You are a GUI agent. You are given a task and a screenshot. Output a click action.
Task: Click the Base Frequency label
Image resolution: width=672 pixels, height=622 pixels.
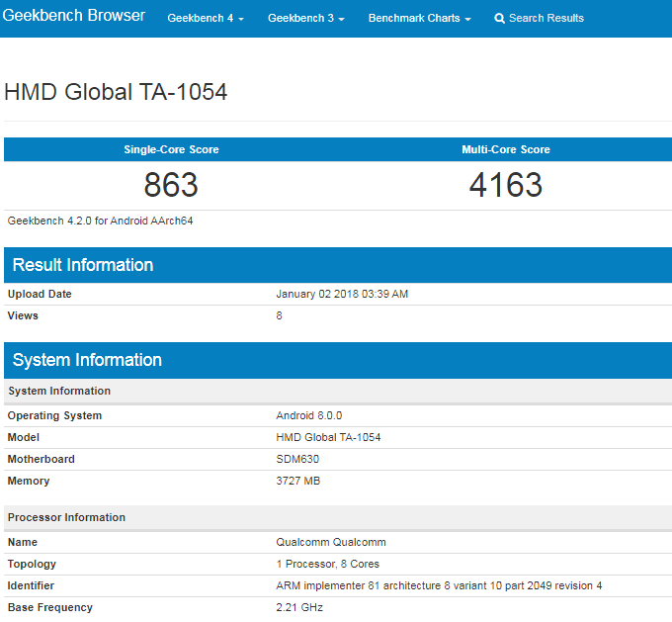click(x=50, y=607)
